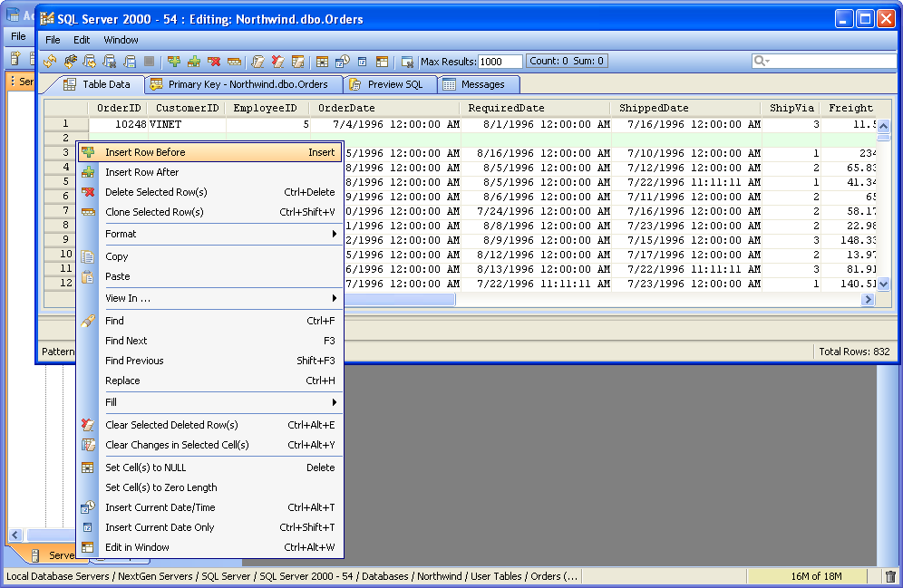
Task: Click toolbar Delete Selected Rows red X icon
Action: click(214, 61)
